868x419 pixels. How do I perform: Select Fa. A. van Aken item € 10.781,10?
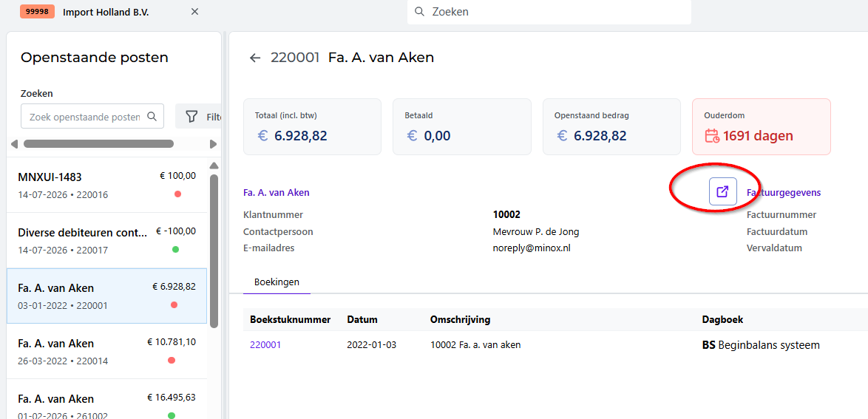click(x=107, y=352)
